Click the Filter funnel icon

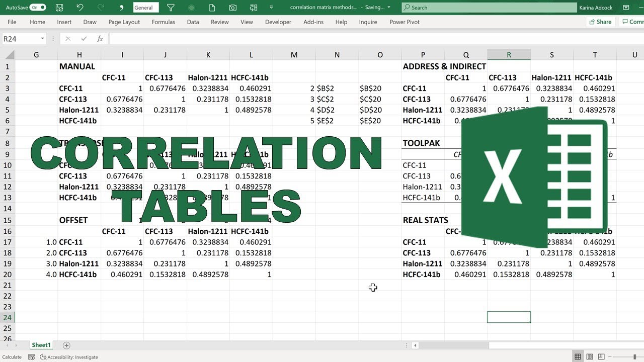pos(171,8)
